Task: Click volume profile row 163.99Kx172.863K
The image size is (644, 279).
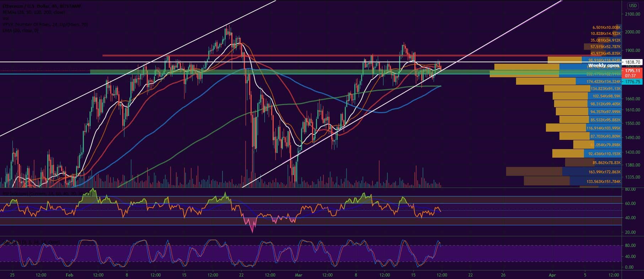Action: [605, 172]
